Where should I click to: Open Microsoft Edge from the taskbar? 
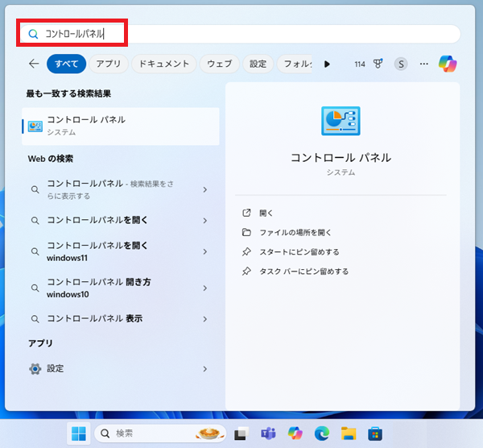[322, 433]
